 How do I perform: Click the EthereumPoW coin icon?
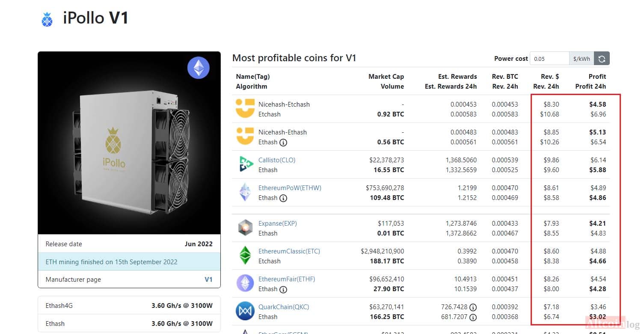click(x=245, y=193)
